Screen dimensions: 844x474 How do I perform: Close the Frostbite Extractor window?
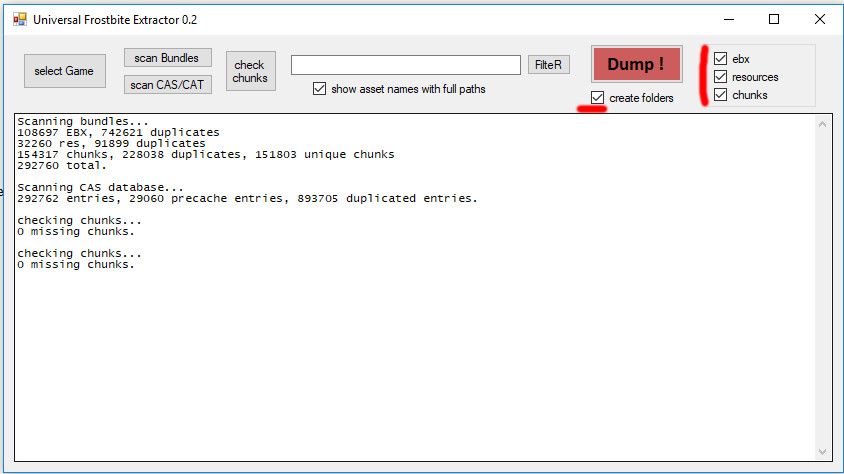click(x=820, y=19)
